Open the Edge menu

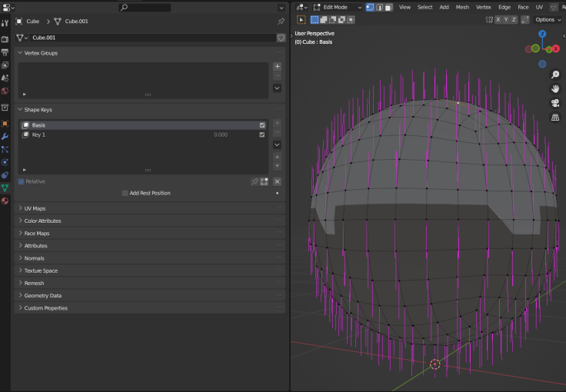coord(504,7)
